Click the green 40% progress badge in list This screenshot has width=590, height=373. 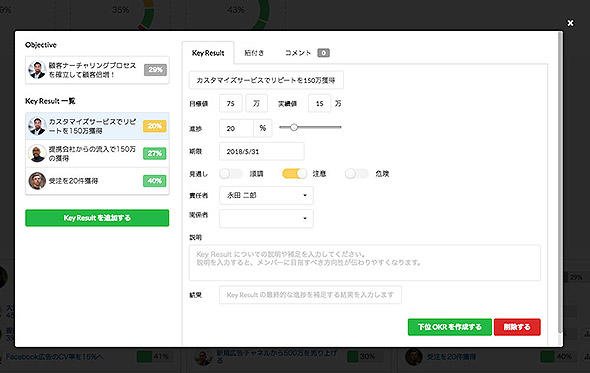[x=155, y=181]
